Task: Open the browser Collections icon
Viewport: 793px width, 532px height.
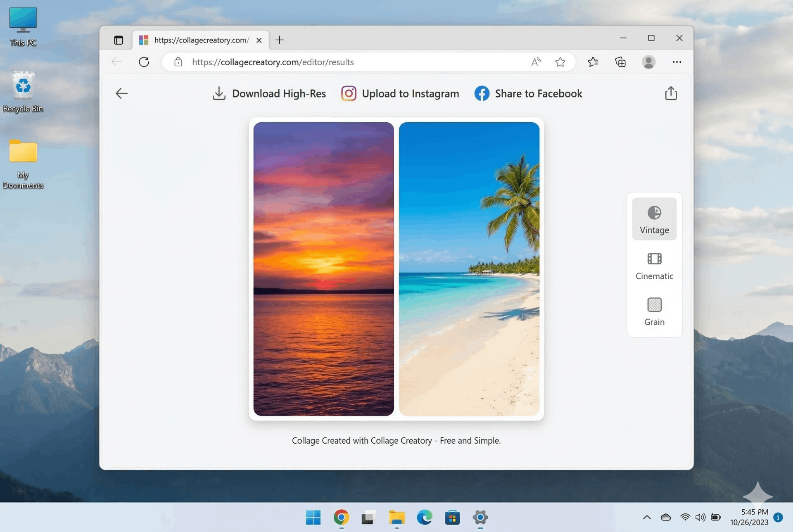Action: (620, 62)
